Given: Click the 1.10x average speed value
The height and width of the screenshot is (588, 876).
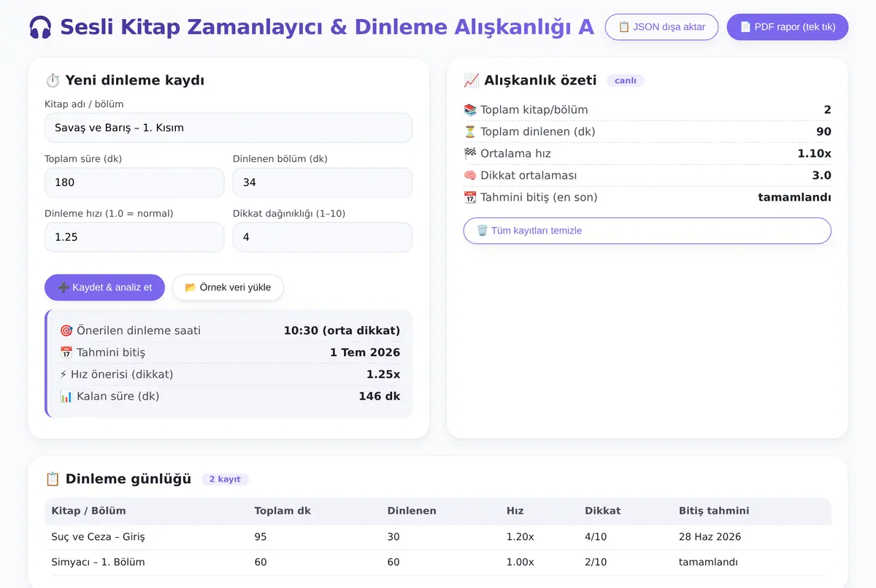Looking at the screenshot, I should tap(814, 154).
